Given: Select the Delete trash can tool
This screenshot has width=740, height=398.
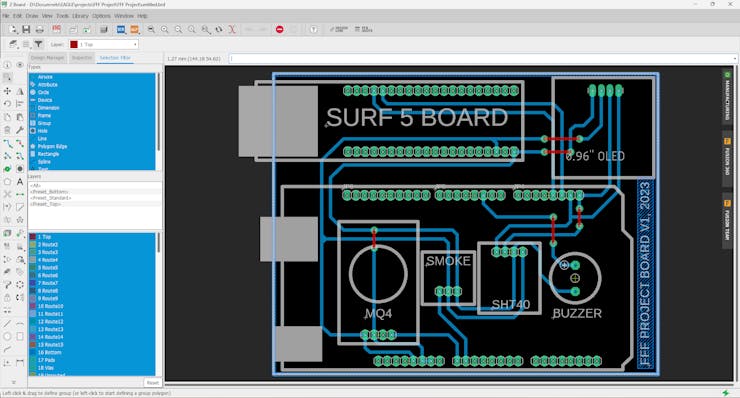Looking at the screenshot, I should click(x=7, y=129).
